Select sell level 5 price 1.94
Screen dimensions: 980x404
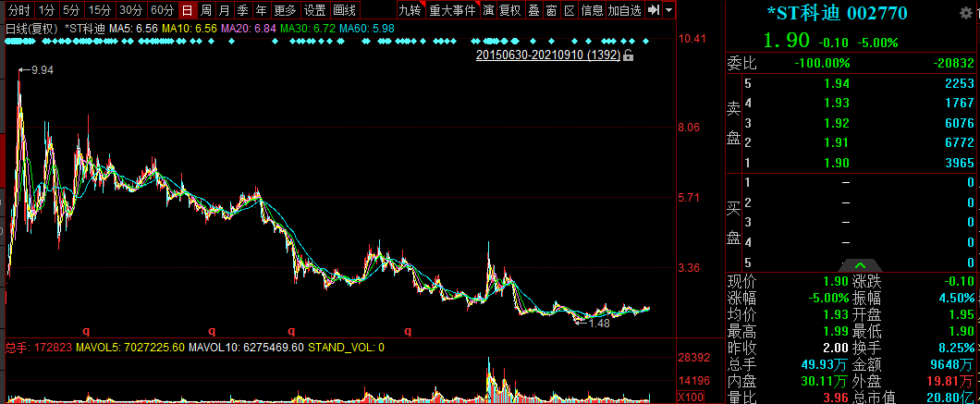coord(837,83)
